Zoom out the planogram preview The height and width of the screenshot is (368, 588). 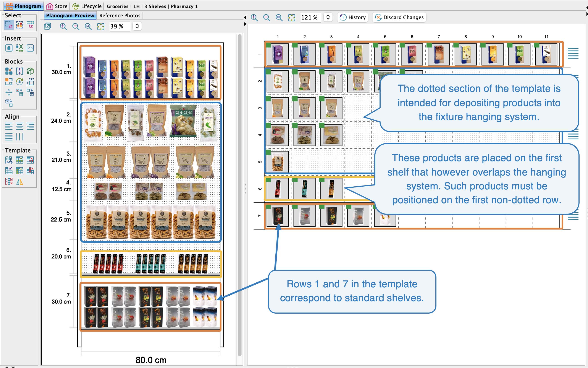76,26
